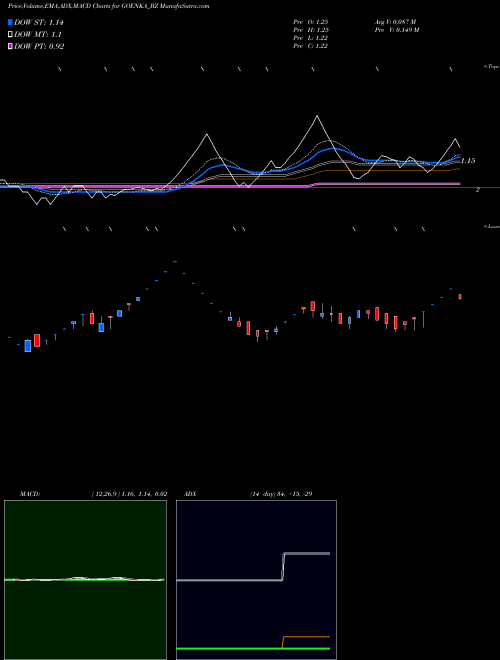Image resolution: width=500 pixels, height=660 pixels.
Task: Click the highest peak of white price line
Action: pos(317,116)
